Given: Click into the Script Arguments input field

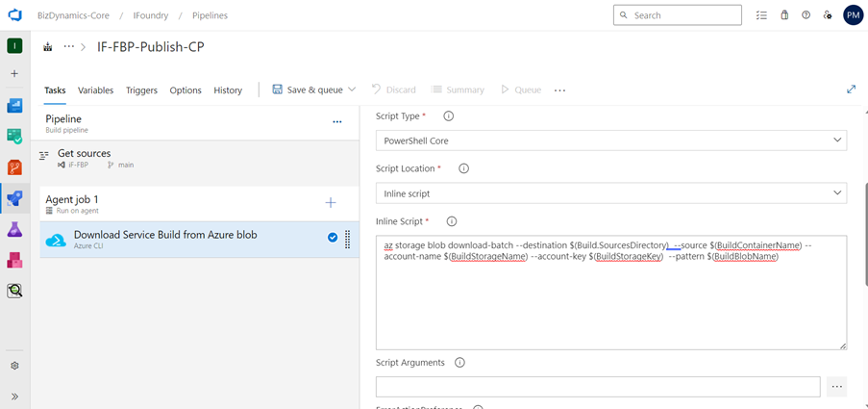Looking at the screenshot, I should pos(598,386).
